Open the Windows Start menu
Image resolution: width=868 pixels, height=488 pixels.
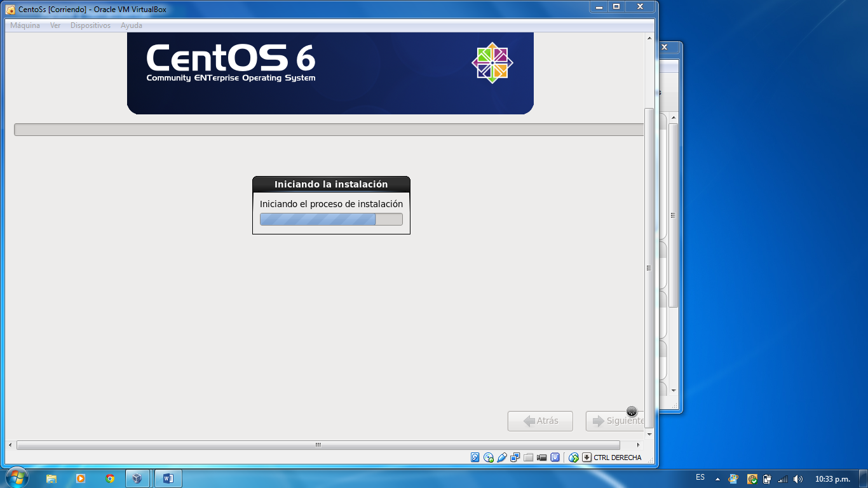pos(16,478)
